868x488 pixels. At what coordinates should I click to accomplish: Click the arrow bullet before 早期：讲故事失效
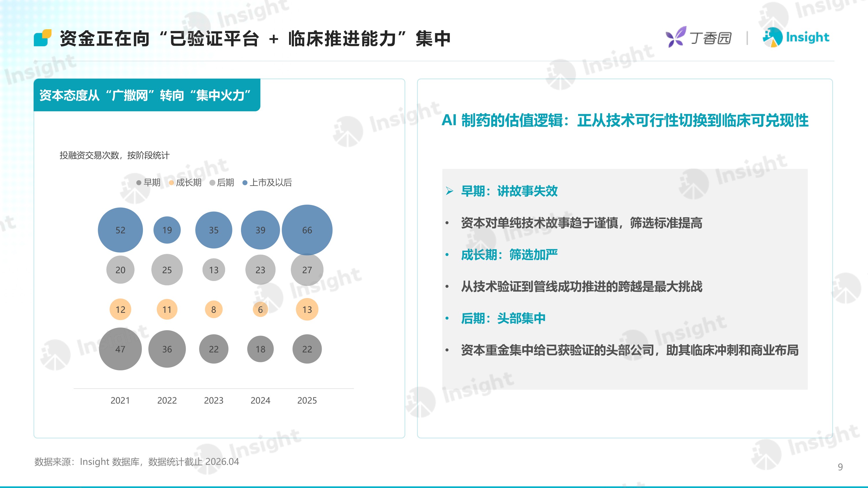(x=450, y=191)
